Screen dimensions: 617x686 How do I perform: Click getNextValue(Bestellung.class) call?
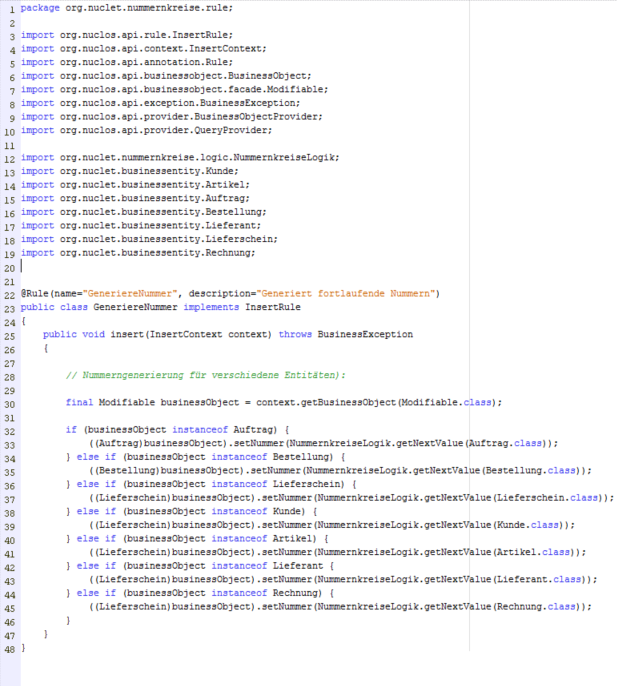[x=499, y=470]
